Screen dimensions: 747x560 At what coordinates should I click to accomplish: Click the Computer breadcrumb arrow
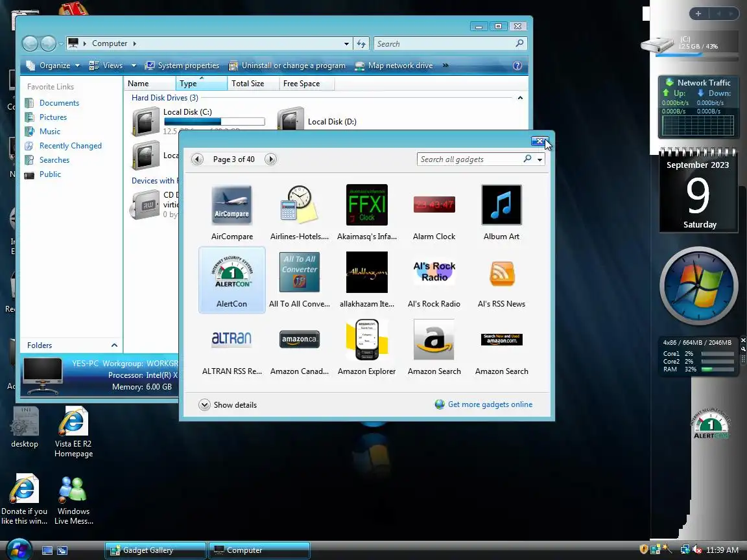click(134, 43)
